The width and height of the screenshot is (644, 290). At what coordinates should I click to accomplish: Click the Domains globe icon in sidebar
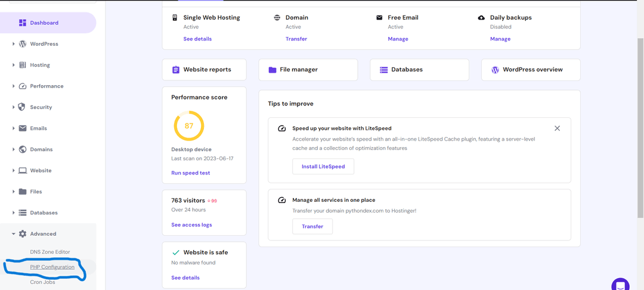pyautogui.click(x=23, y=149)
